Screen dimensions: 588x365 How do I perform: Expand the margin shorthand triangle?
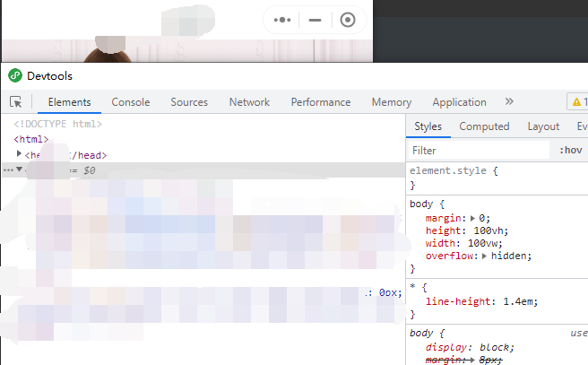tap(472, 218)
